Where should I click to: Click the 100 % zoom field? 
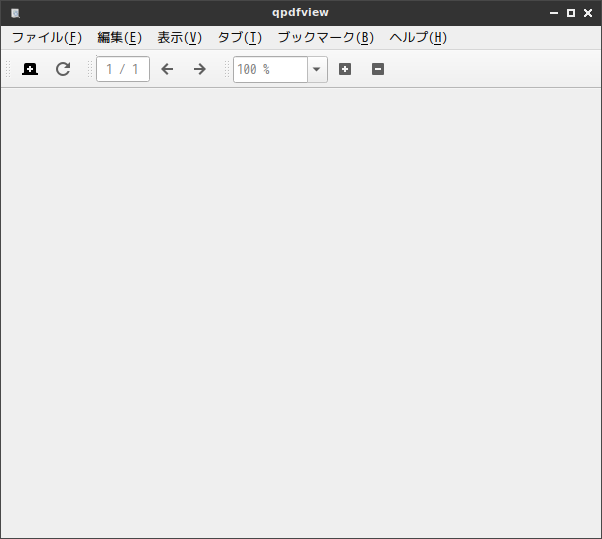[x=270, y=69]
